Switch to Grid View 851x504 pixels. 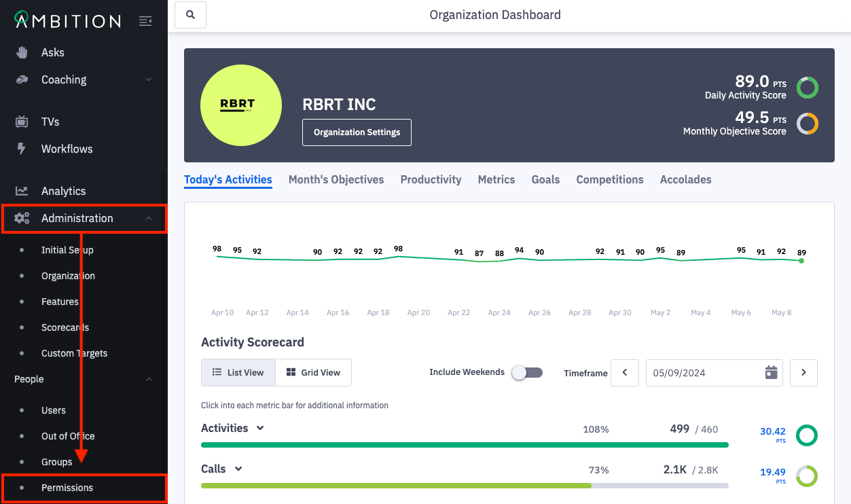[313, 372]
